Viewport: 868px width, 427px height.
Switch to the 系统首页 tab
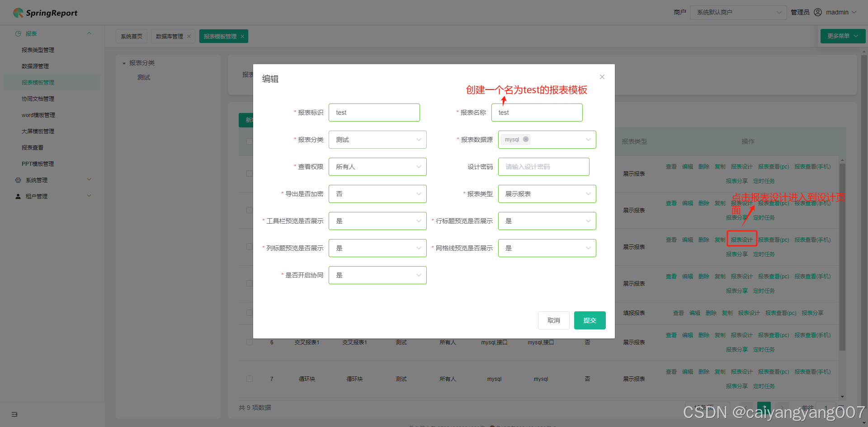pyautogui.click(x=131, y=36)
